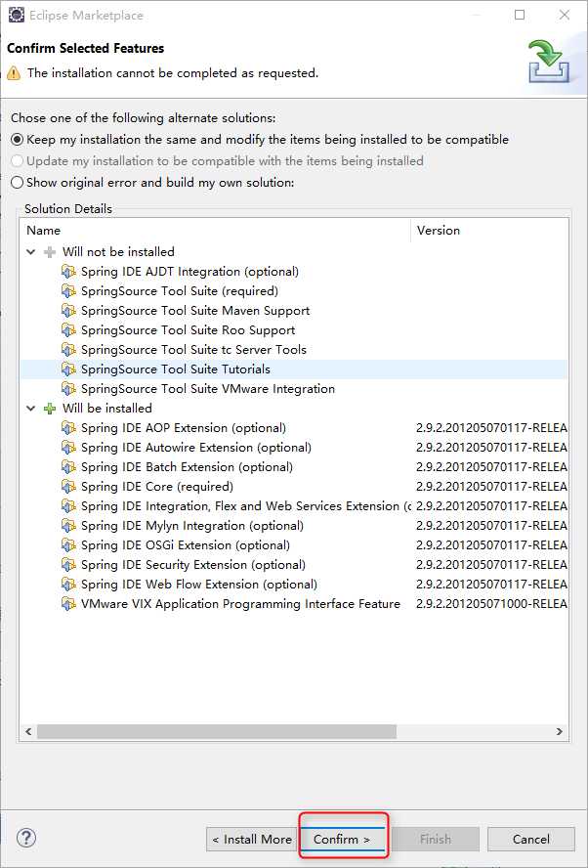Close the Eclipse Marketplace window
This screenshot has height=868, width=588.
[565, 15]
